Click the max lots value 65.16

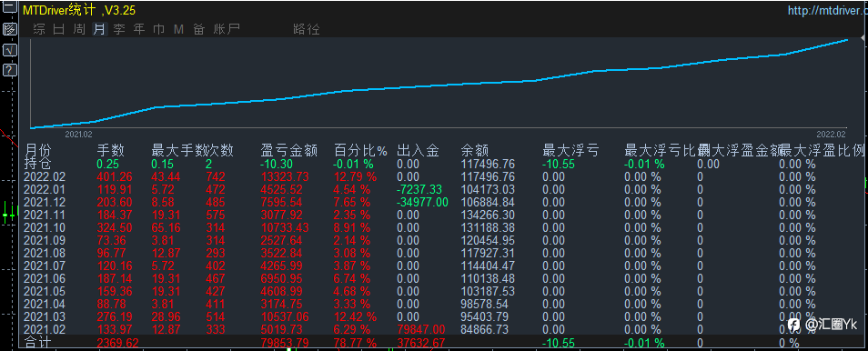click(x=166, y=227)
